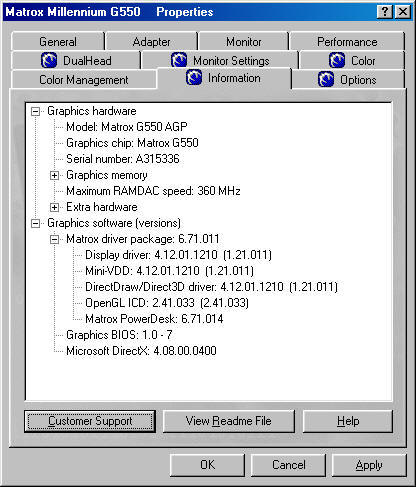The width and height of the screenshot is (416, 487).
Task: Select the Serial number tree item
Action: click(x=123, y=159)
